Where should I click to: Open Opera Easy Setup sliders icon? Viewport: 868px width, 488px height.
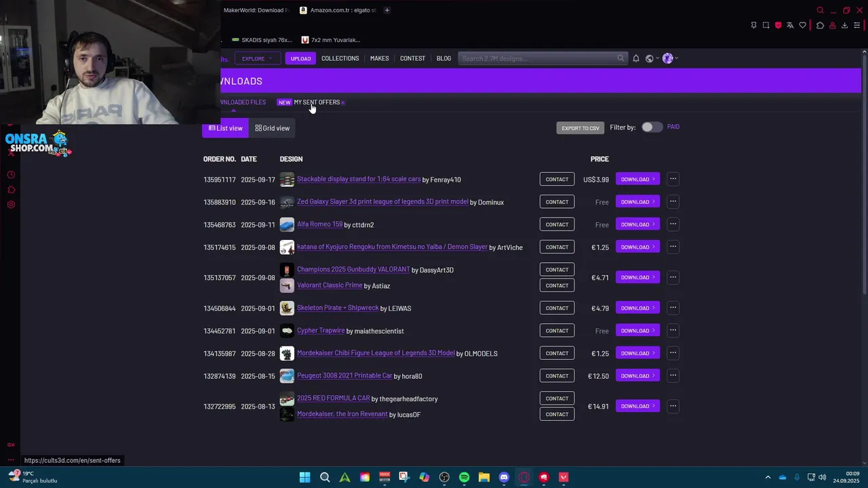[x=857, y=25]
